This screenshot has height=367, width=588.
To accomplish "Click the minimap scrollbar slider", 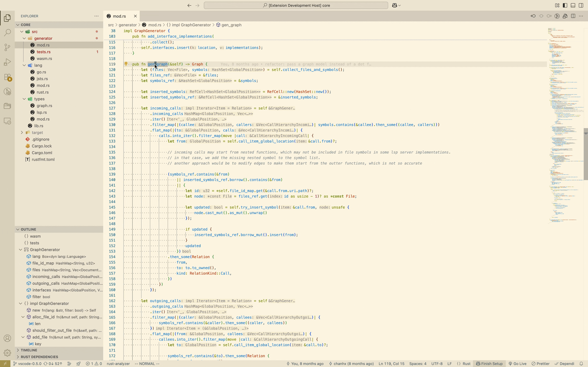I will (x=586, y=154).
